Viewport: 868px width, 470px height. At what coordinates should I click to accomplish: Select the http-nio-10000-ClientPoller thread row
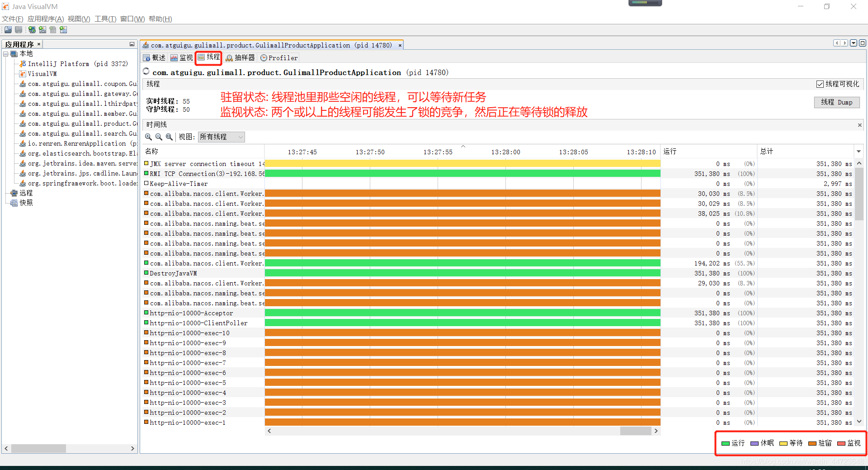tap(497, 323)
